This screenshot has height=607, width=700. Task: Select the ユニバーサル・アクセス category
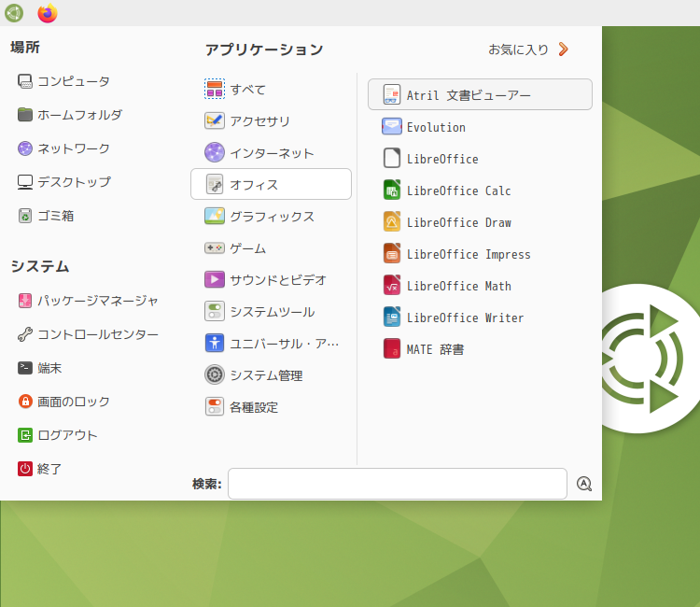(271, 344)
